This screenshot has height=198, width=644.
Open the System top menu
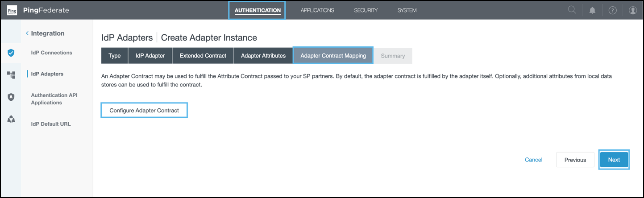[x=407, y=10]
